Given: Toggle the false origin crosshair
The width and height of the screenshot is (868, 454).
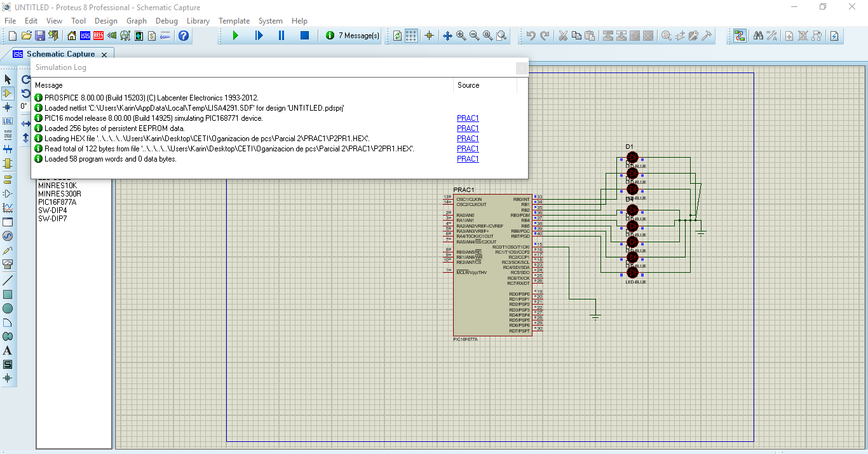Looking at the screenshot, I should click(429, 36).
